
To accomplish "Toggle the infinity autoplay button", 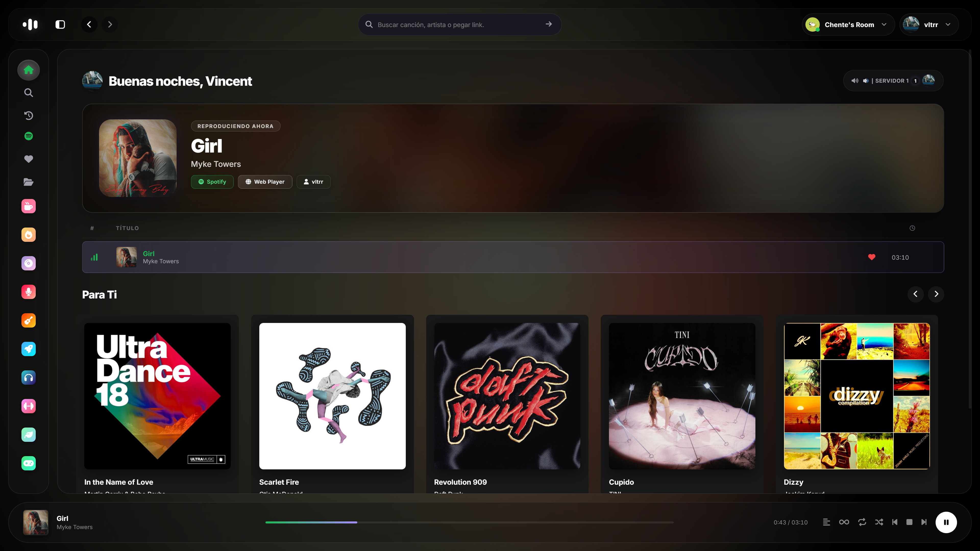I will click(x=844, y=522).
